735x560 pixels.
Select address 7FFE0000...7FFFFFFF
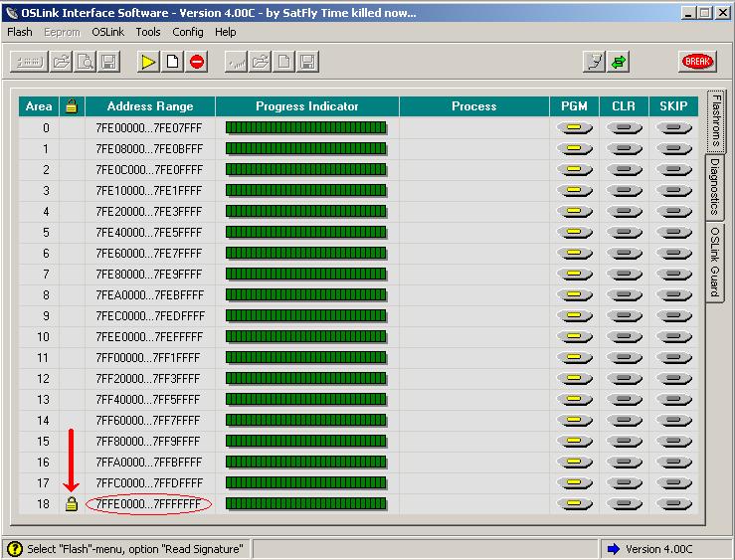coord(148,504)
